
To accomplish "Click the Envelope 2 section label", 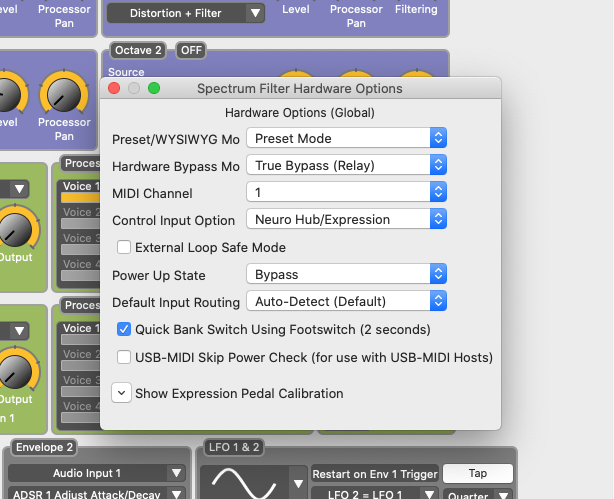I will coord(44,447).
